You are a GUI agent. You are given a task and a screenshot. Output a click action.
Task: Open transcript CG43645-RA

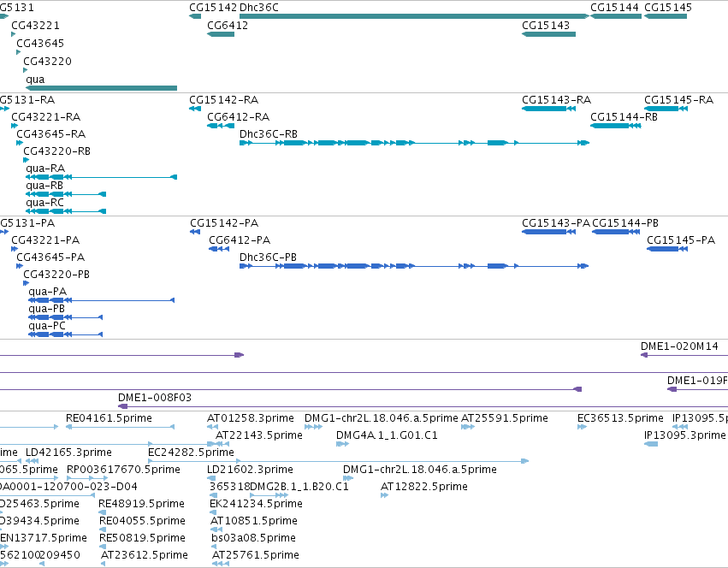(x=51, y=134)
